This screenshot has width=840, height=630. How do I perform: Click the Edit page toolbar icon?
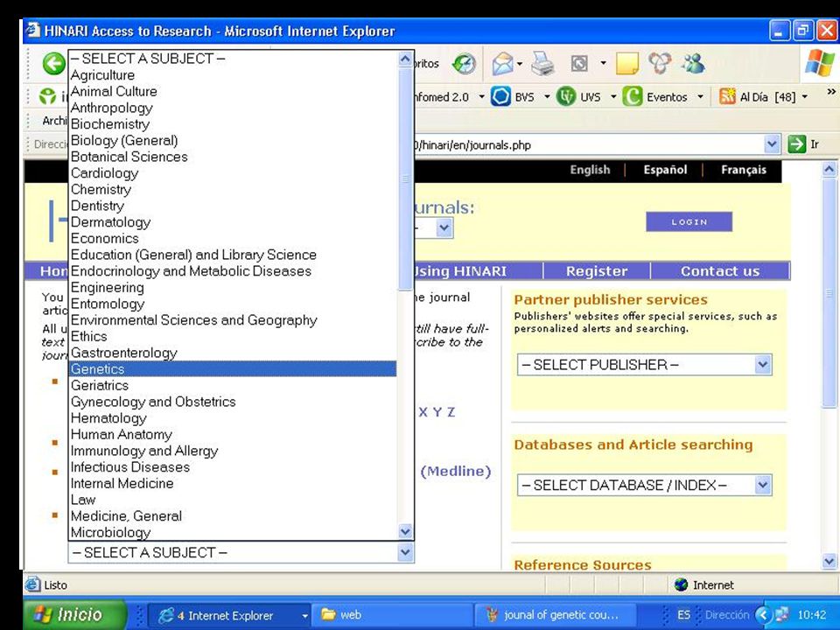(x=579, y=64)
